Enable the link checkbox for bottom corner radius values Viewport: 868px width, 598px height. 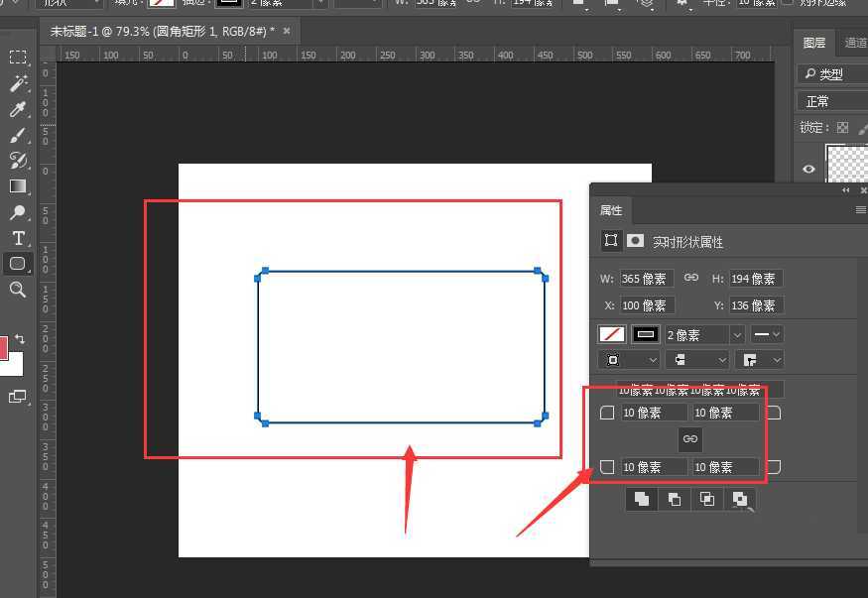click(x=607, y=466)
